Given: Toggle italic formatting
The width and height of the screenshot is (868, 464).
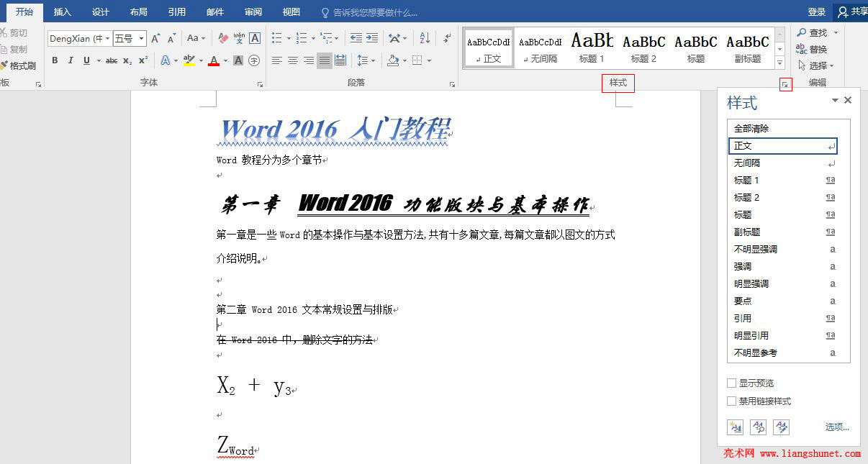Looking at the screenshot, I should (70, 60).
